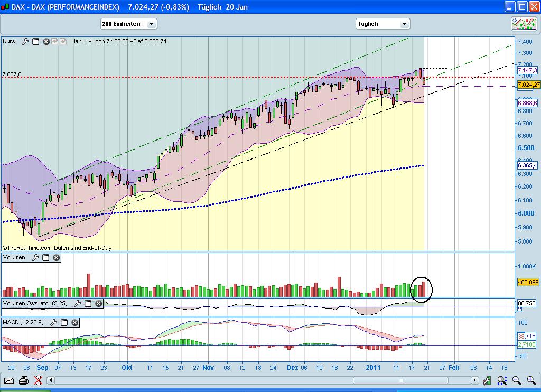
Task: Select the zoom in magnifier tool
Action: pos(531,380)
